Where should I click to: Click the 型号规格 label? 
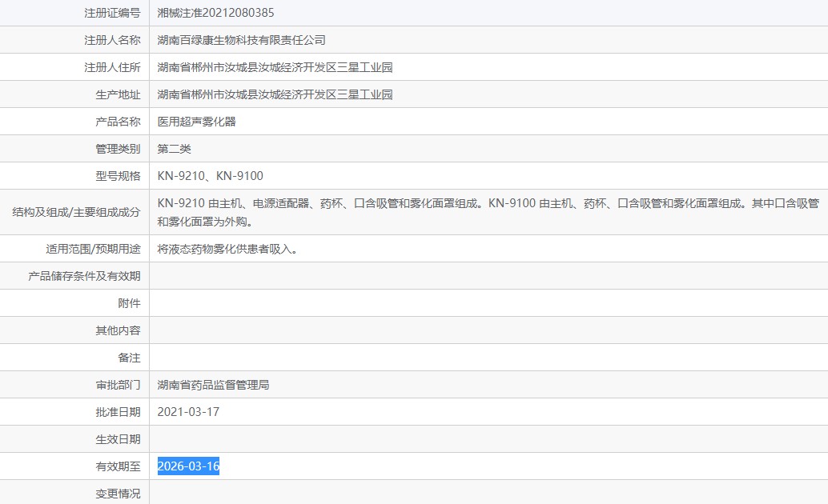click(x=118, y=176)
